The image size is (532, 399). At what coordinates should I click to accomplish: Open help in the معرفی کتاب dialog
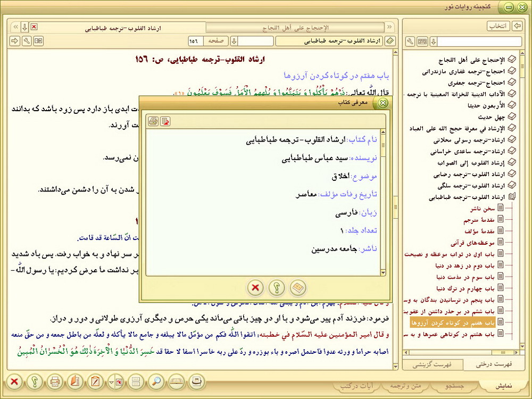(x=277, y=288)
